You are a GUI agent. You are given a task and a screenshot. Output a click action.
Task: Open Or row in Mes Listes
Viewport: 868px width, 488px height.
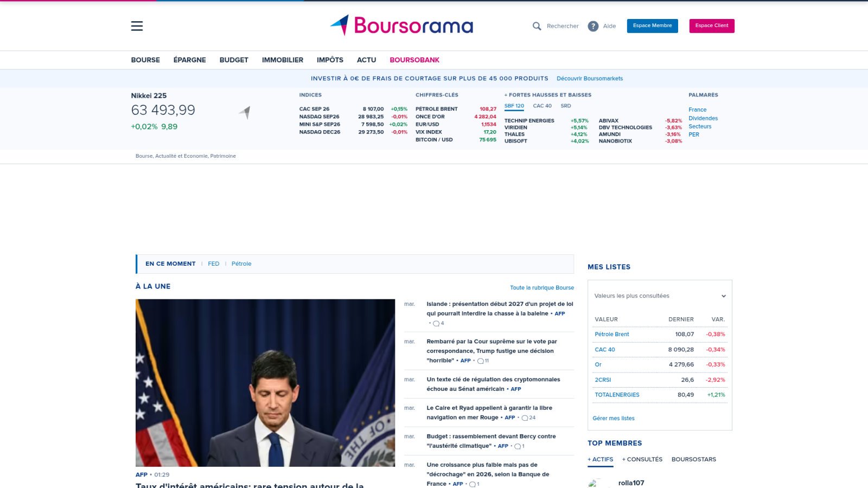point(598,365)
